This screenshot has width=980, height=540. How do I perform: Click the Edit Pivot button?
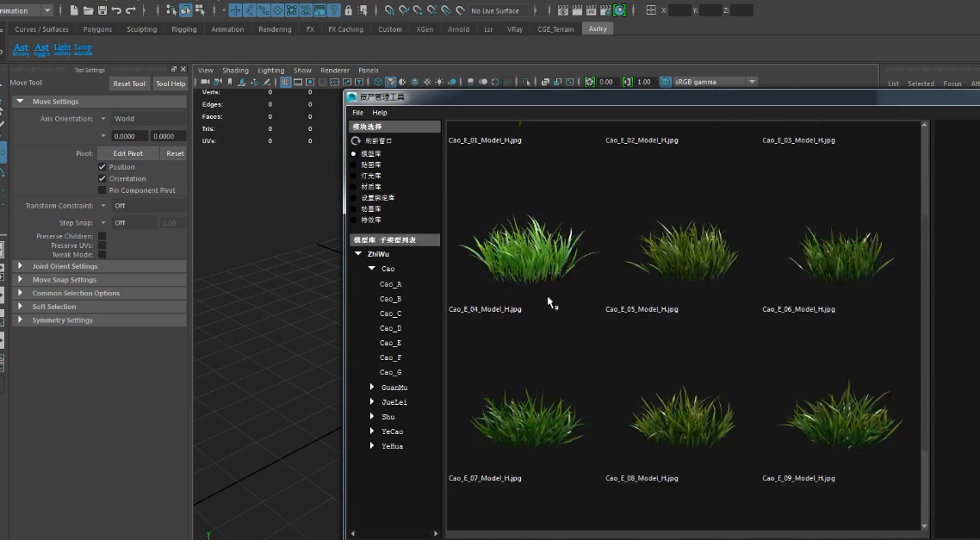(128, 153)
